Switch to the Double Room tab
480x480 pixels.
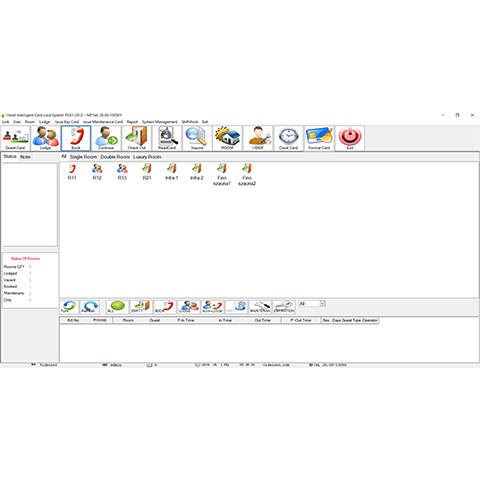(x=115, y=157)
